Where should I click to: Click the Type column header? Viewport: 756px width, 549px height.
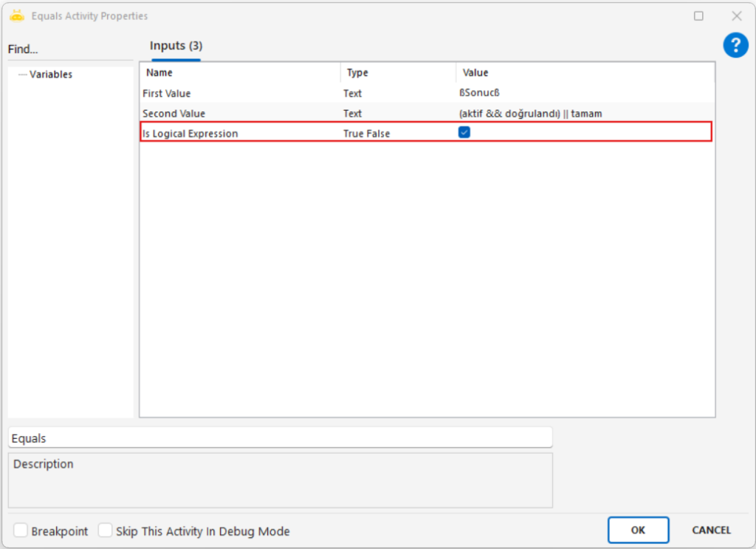pos(357,72)
